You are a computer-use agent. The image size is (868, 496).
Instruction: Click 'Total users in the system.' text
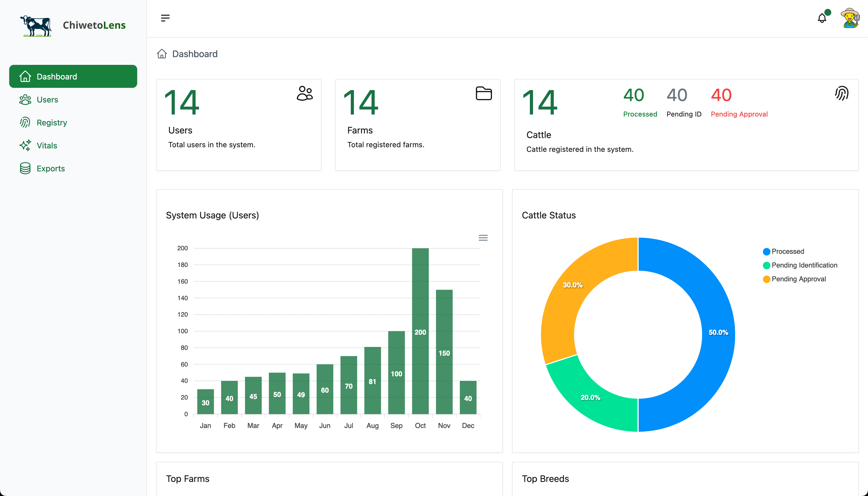pos(212,144)
